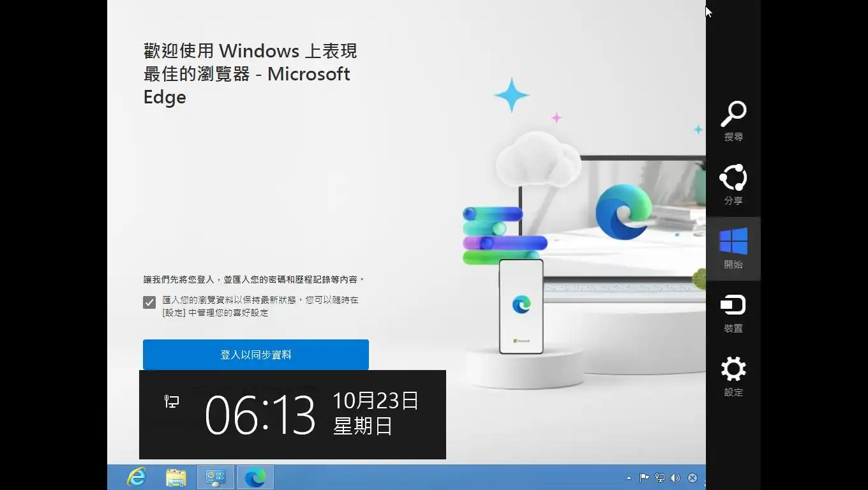Viewport: 868px width, 490px height.
Task: Uncheck the import browsing data checkbox
Action: pos(149,302)
